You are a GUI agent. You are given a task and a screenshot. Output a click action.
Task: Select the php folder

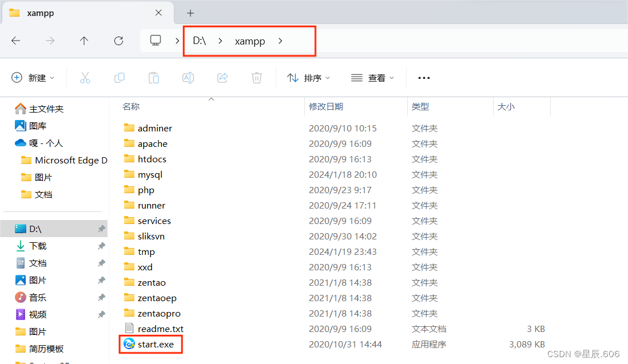tap(139, 190)
